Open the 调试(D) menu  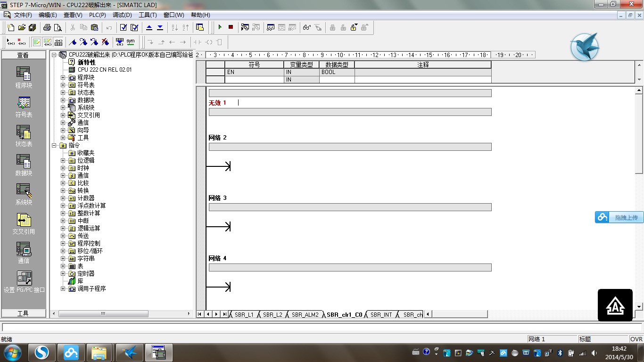coord(122,15)
